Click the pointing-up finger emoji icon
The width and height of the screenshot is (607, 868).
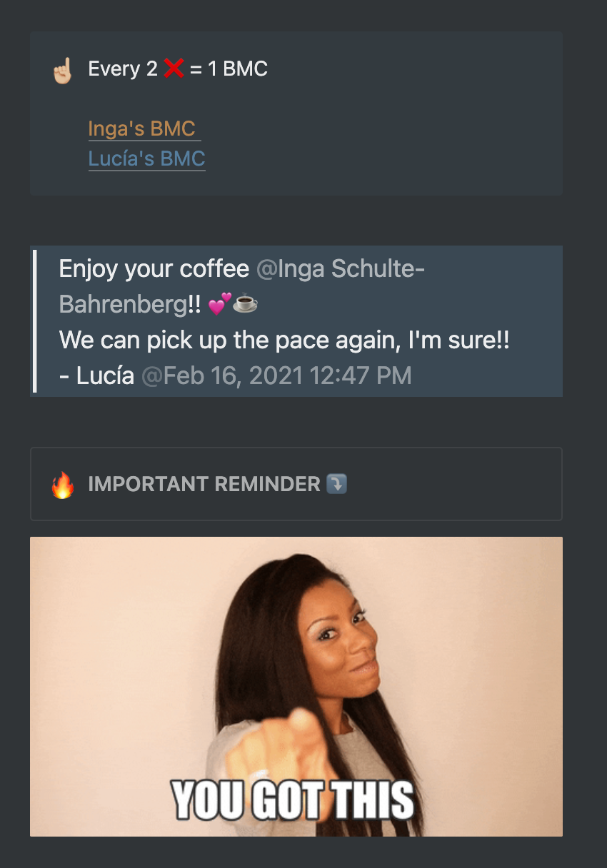[63, 70]
